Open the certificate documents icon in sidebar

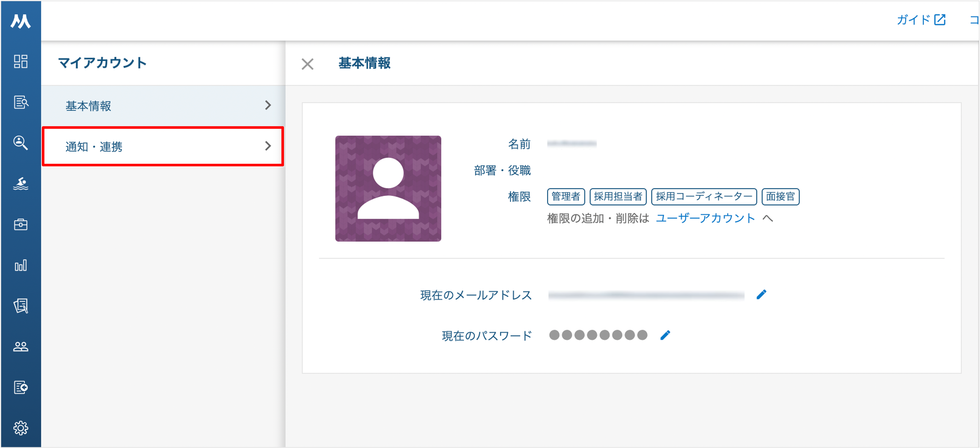[x=21, y=306]
